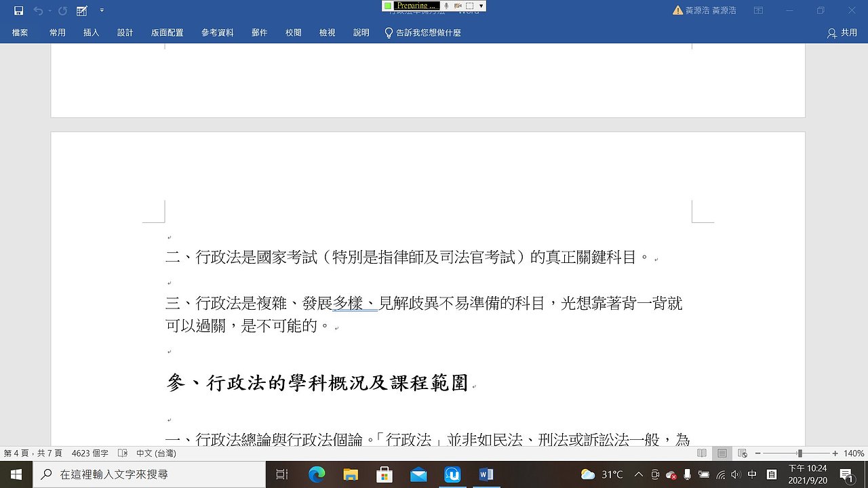Click the 中文 (台灣) language indicator

click(156, 453)
